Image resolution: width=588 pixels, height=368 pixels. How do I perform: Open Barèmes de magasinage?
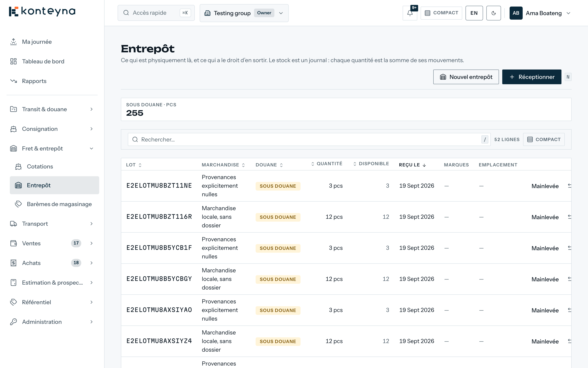(55, 204)
